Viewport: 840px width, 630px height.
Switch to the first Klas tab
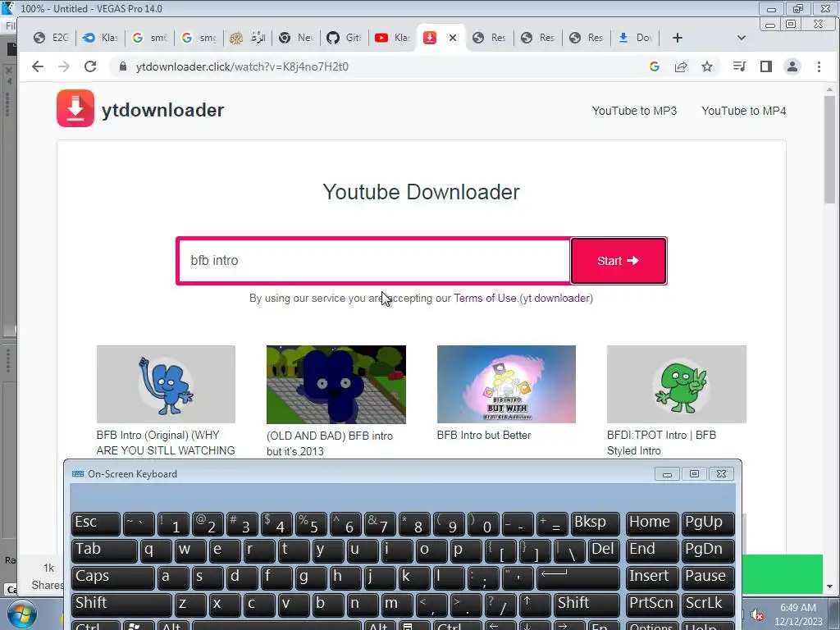point(100,38)
